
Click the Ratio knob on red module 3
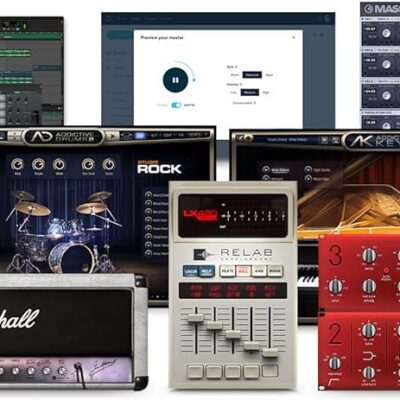[x=369, y=256]
